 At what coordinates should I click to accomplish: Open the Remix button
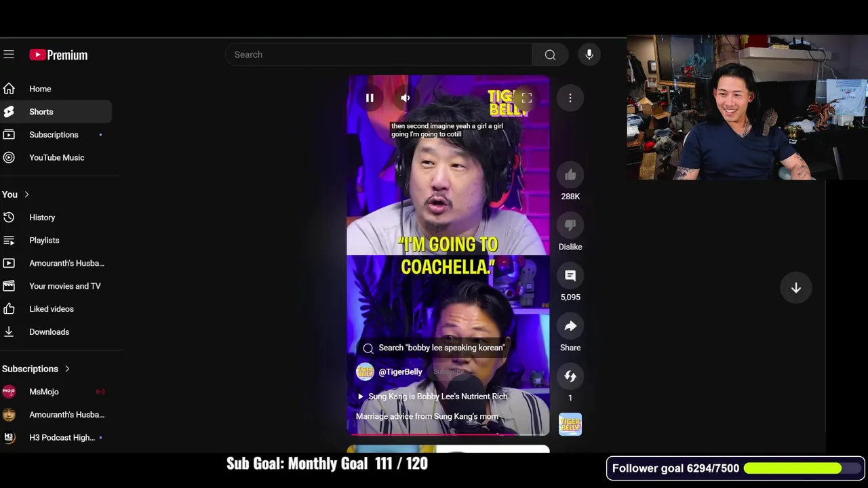coord(570,376)
